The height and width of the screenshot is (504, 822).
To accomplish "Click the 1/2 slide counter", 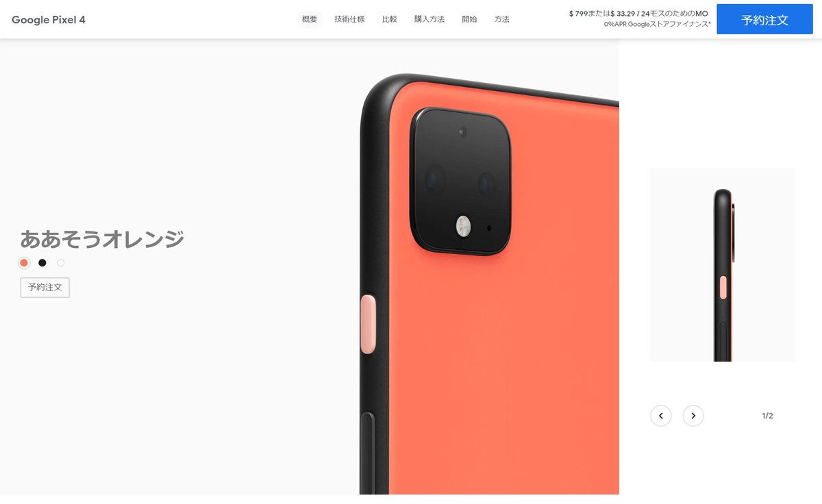I will (x=767, y=416).
